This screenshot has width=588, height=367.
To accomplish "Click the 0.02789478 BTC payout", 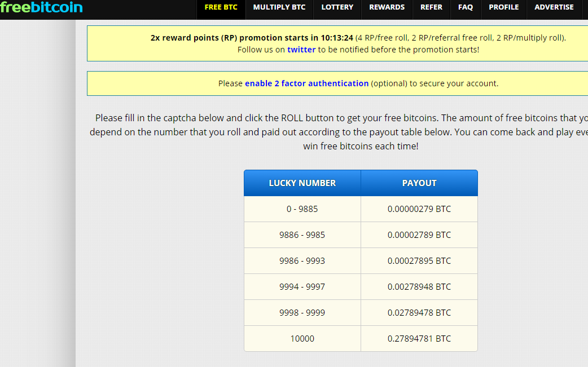I will pyautogui.click(x=419, y=312).
